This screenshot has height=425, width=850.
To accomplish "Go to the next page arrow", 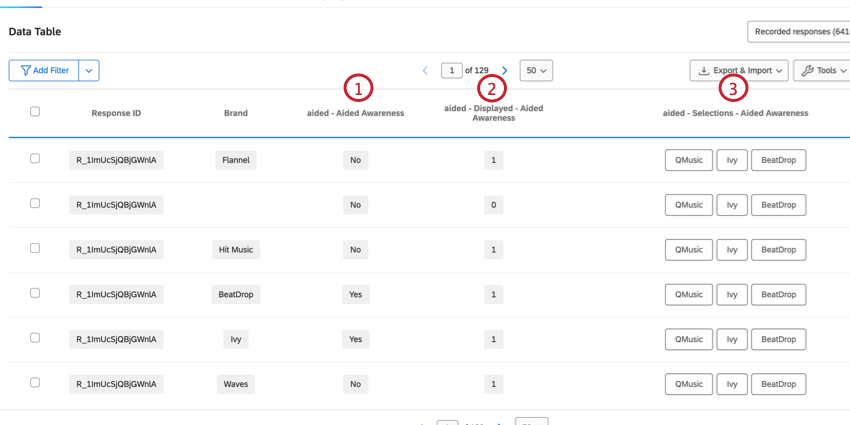I will (x=505, y=70).
